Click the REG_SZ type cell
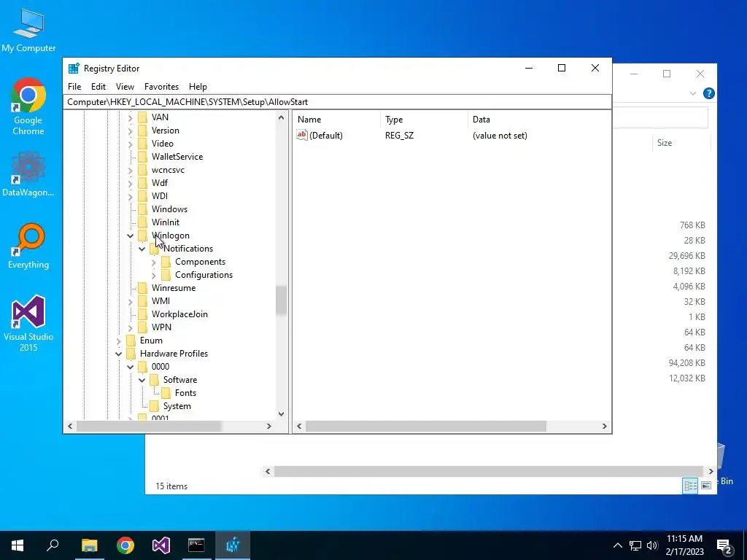This screenshot has height=560, width=747. tap(399, 136)
